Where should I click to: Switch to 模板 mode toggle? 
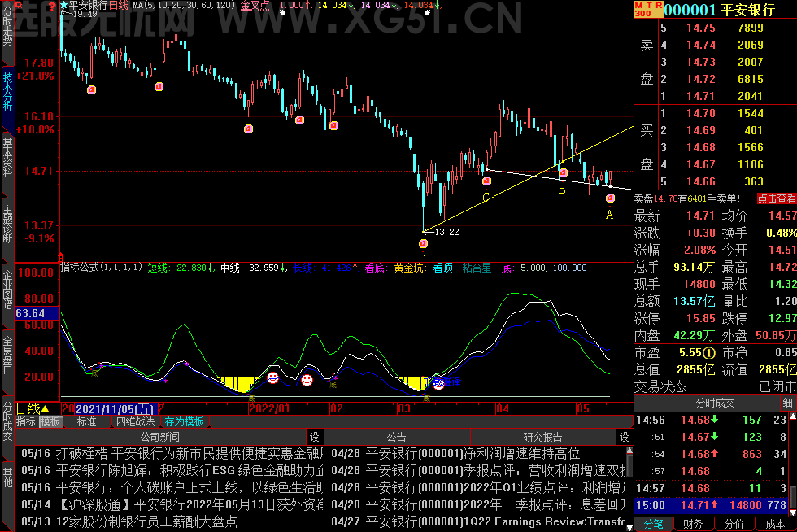tap(50, 421)
